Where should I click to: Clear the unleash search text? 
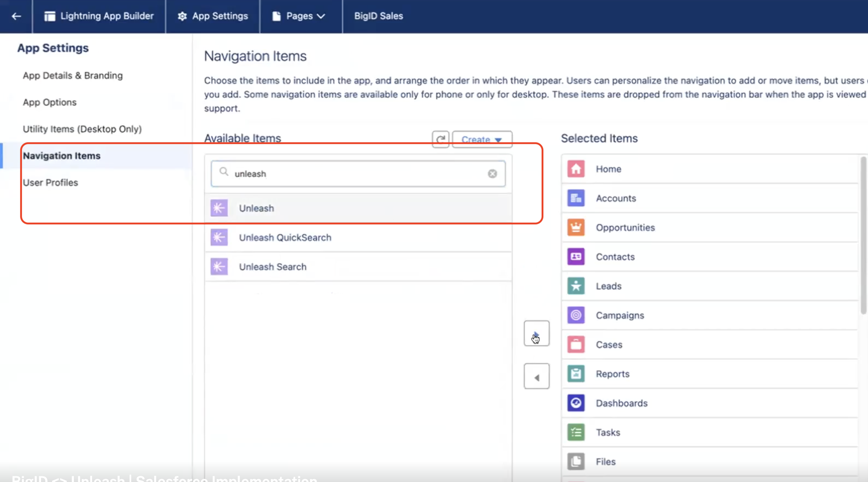(492, 174)
